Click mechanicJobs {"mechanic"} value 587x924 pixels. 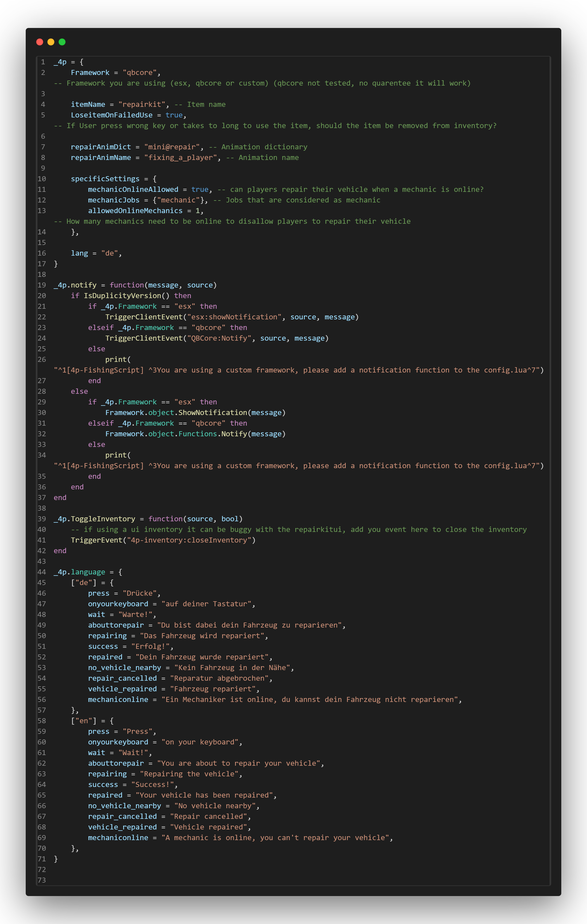[x=180, y=200]
